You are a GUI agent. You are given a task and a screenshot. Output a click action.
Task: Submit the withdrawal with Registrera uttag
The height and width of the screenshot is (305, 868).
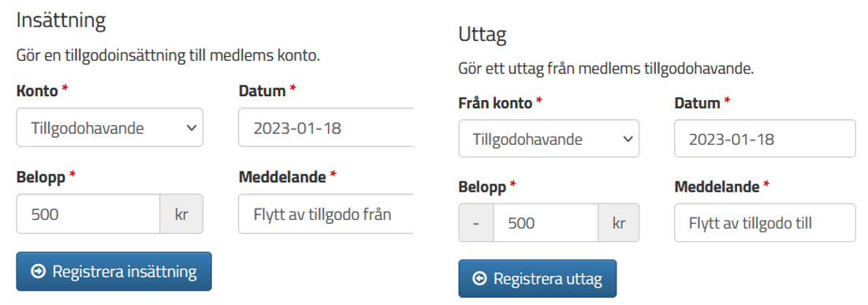coord(538,278)
